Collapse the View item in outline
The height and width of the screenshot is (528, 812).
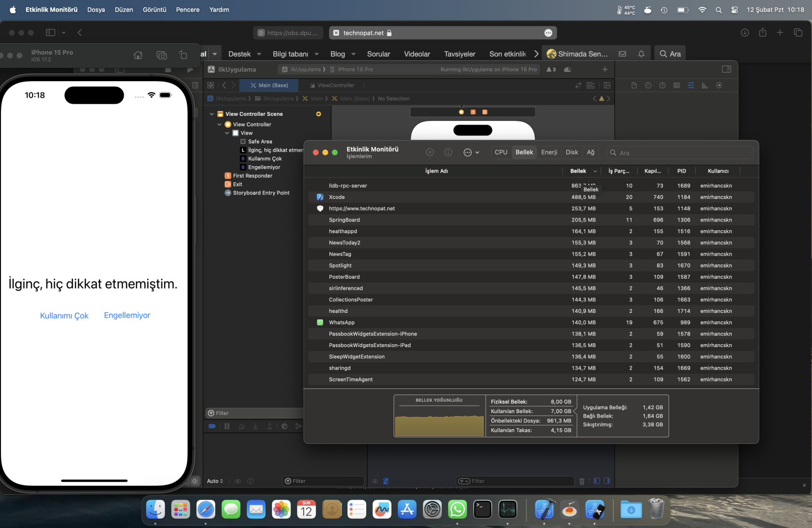click(x=227, y=133)
